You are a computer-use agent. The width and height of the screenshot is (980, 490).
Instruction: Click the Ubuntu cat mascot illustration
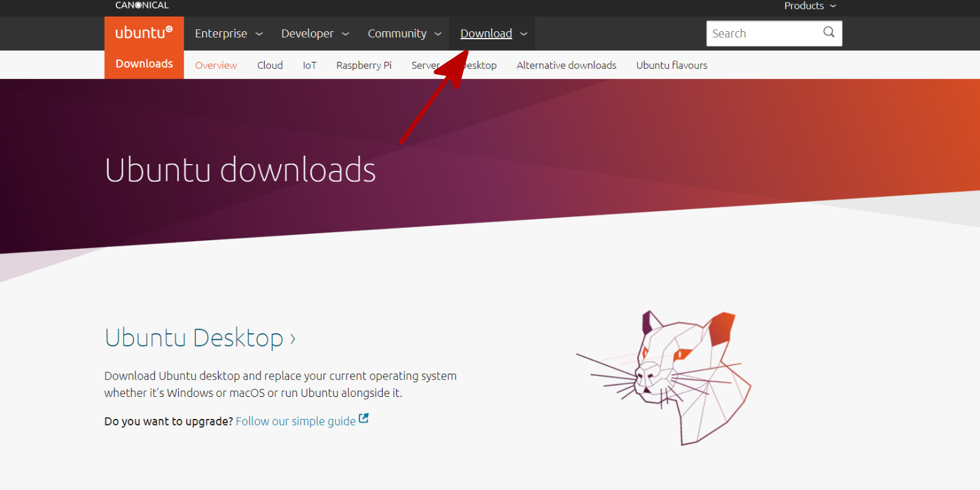[x=664, y=377]
